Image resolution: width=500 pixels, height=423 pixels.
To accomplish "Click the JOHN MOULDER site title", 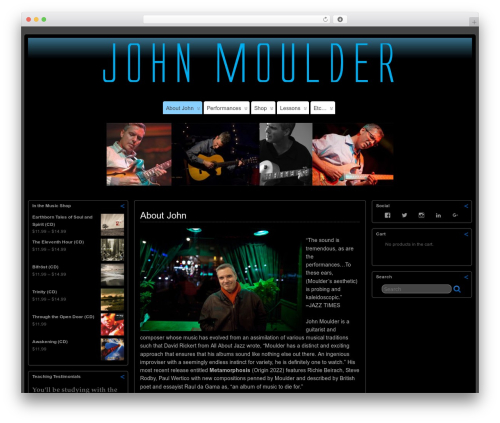I will point(249,63).
